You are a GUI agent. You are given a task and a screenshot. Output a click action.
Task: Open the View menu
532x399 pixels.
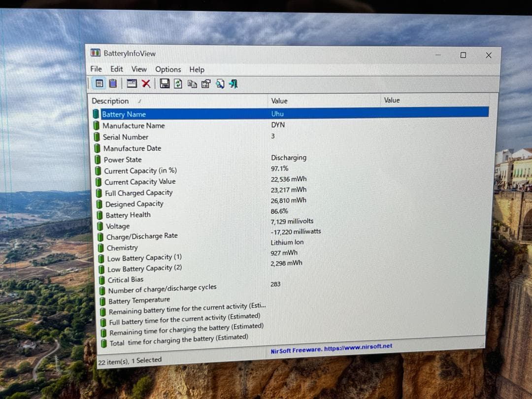point(139,69)
